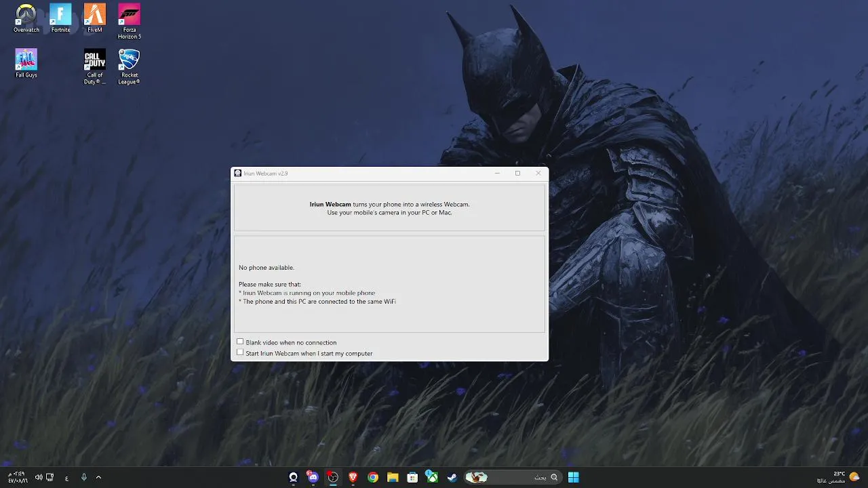Select the Rocket League desktop icon
868x488 pixels.
(x=129, y=67)
